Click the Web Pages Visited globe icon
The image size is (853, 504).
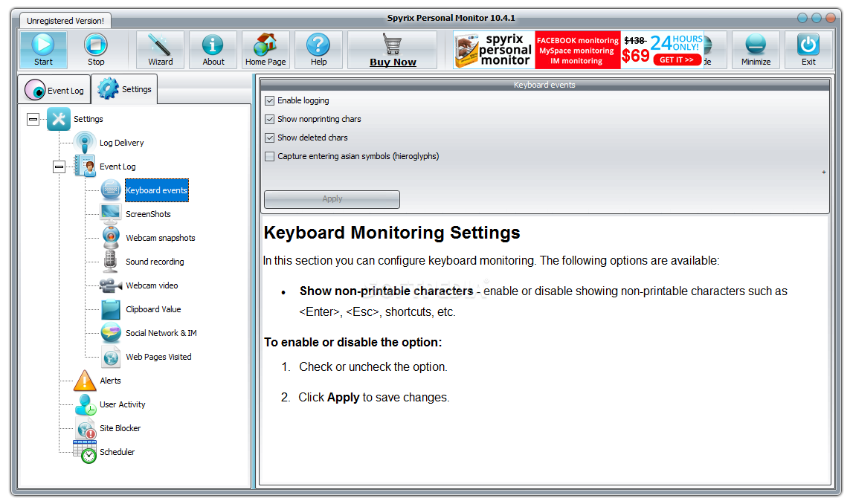pos(111,357)
